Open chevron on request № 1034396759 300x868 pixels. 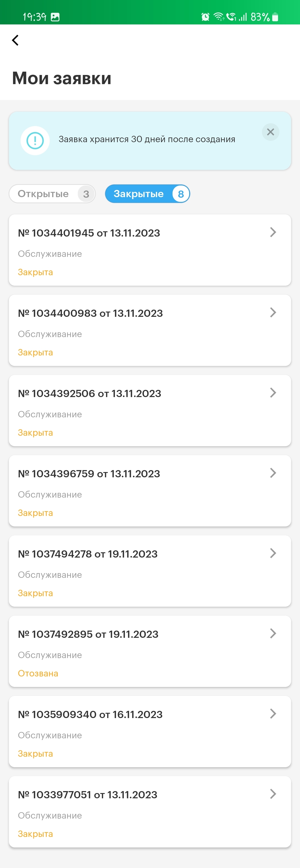273,473
